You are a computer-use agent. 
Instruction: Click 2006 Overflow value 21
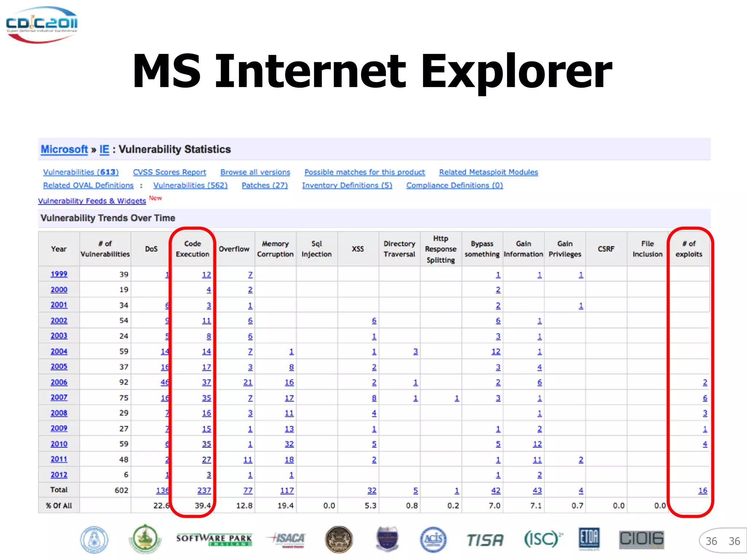[248, 382]
